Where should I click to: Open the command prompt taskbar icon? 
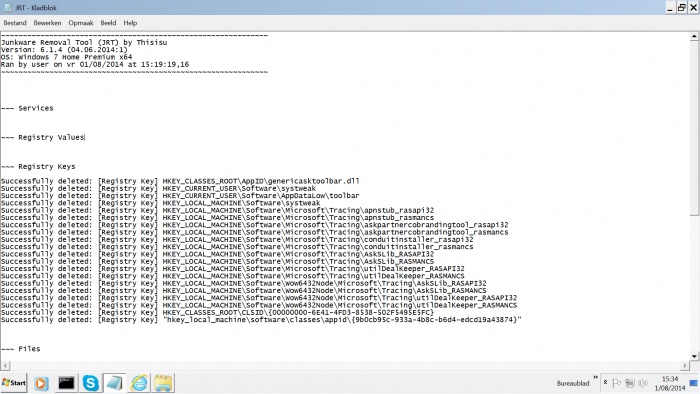point(66,383)
